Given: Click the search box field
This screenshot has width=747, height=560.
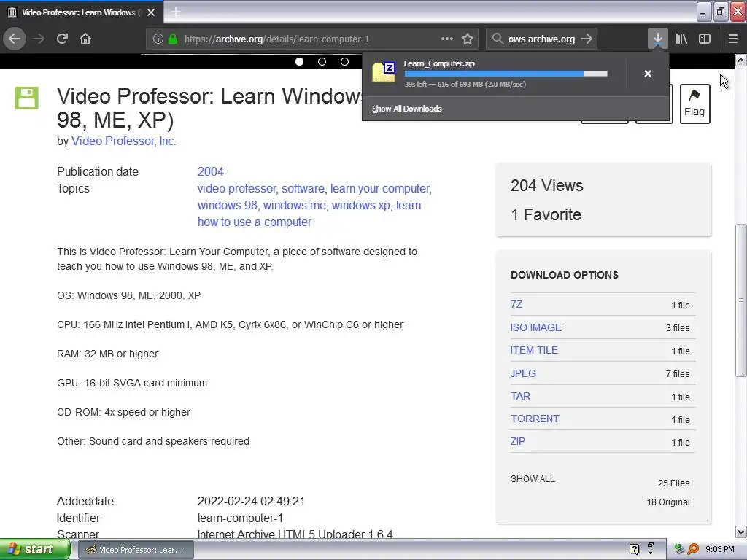Looking at the screenshot, I should pyautogui.click(x=542, y=39).
